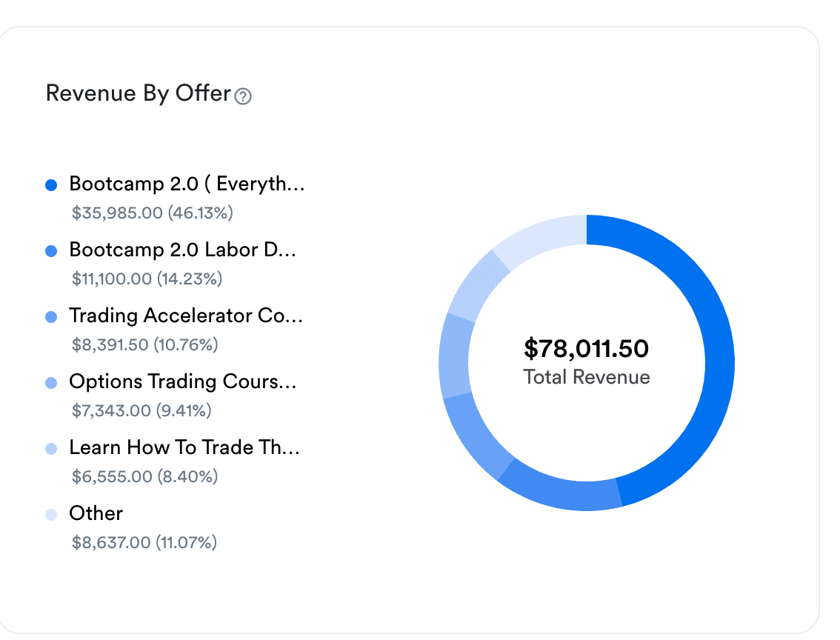840x640 pixels.
Task: Click the dot beside Options Trading Cours…
Action: pyautogui.click(x=51, y=383)
